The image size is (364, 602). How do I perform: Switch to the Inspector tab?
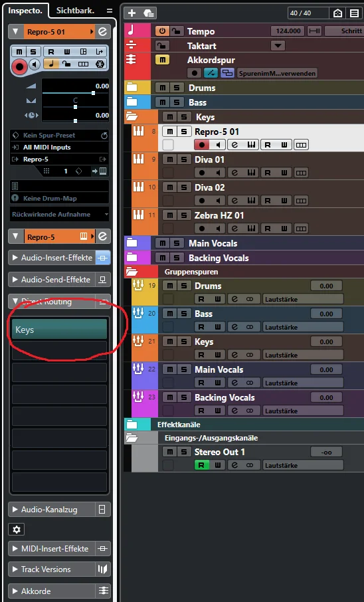click(25, 11)
